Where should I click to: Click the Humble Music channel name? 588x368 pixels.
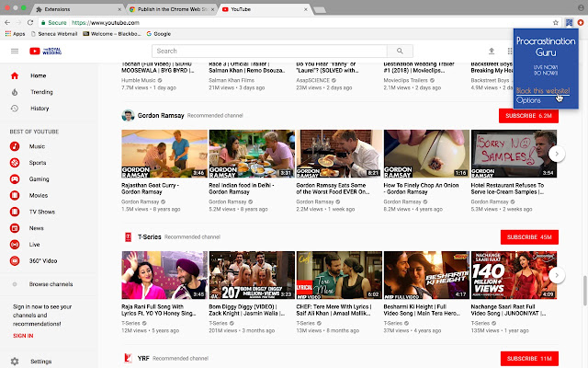coord(139,80)
